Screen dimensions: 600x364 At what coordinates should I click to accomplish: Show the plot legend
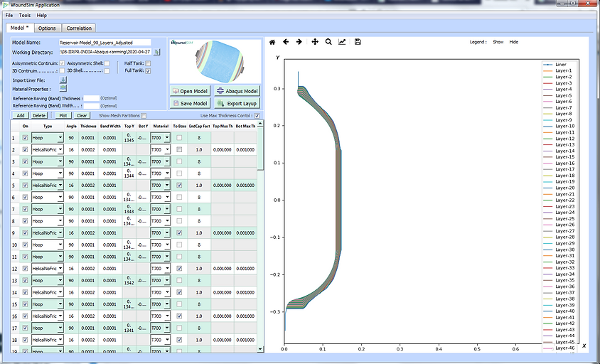pos(498,42)
